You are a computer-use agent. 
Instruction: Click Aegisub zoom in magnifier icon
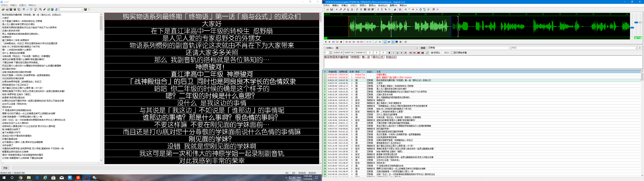tap(340, 10)
